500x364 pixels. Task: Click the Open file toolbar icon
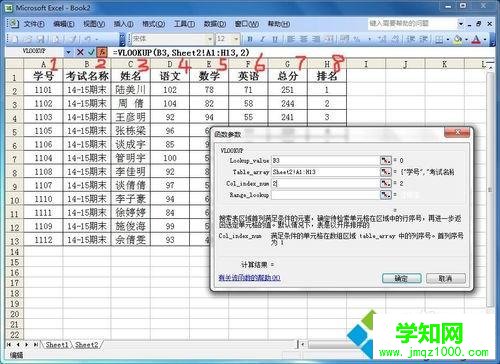coord(28,39)
